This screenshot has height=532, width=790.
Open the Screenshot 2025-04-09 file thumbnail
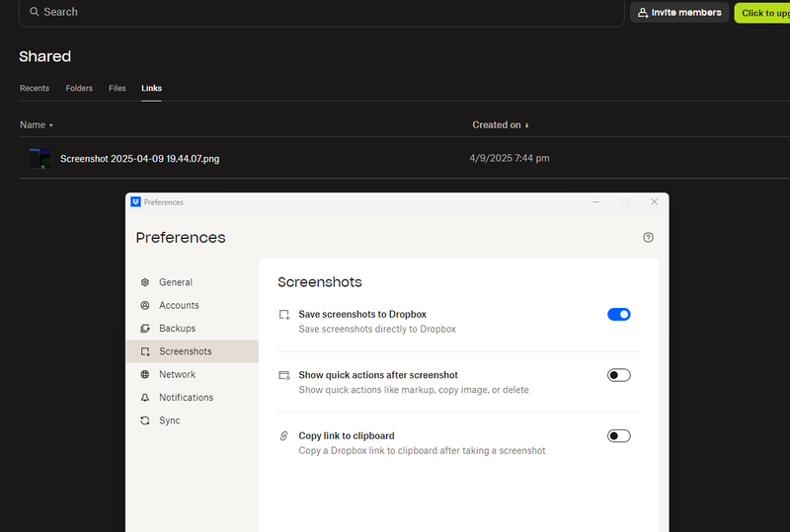coord(39,158)
